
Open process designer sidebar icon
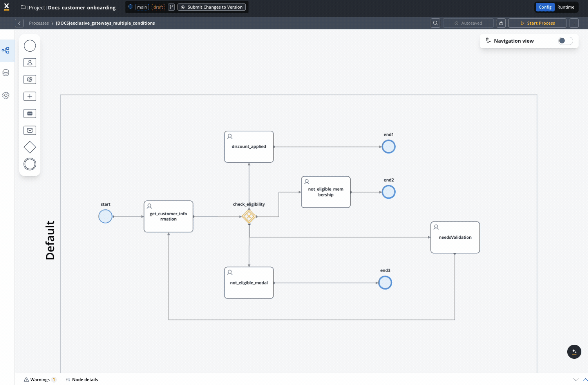click(5, 50)
